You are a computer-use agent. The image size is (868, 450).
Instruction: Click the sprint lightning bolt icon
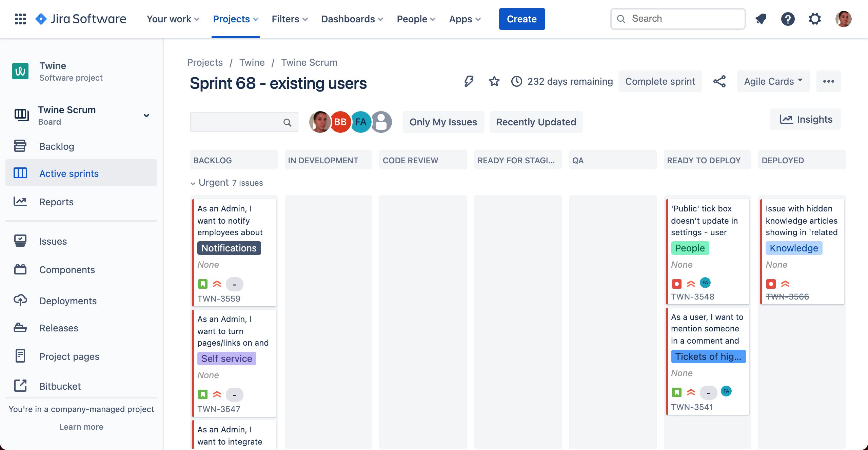(469, 81)
